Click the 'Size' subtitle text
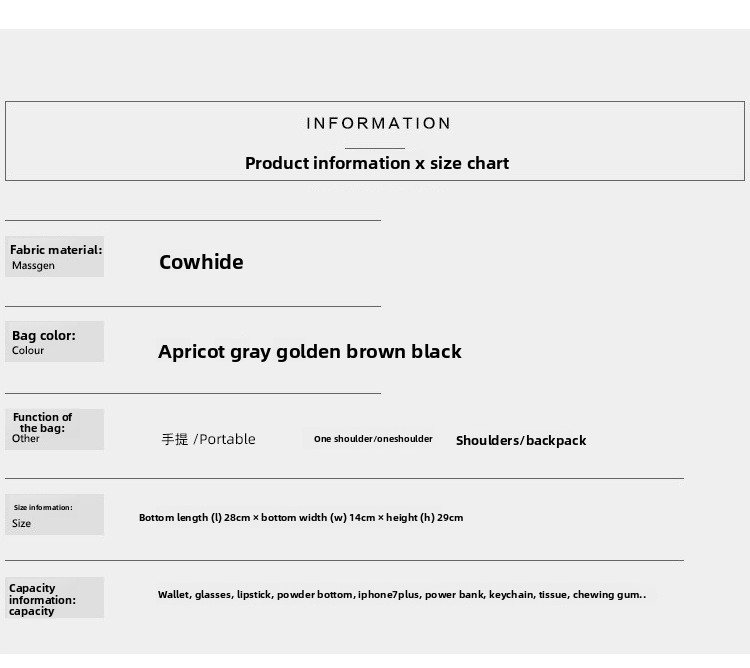Image resolution: width=750 pixels, height=668 pixels. click(22, 524)
